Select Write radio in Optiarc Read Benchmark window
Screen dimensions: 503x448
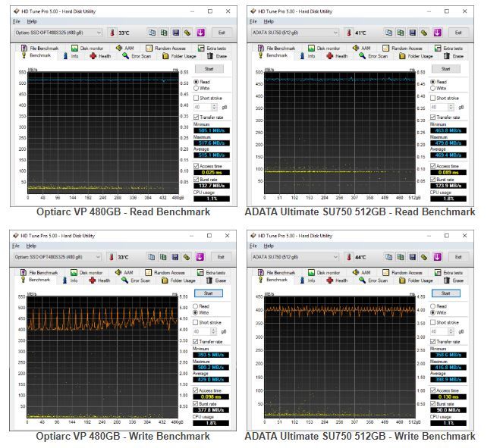coord(196,88)
